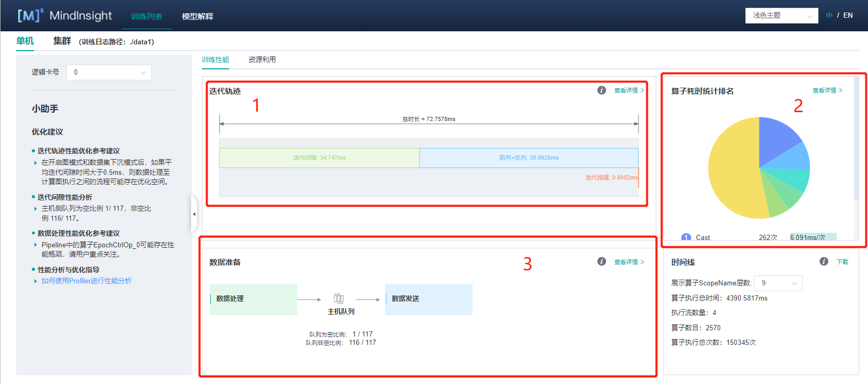The height and width of the screenshot is (384, 868).
Task: Switch language to 中
Action: click(x=829, y=15)
